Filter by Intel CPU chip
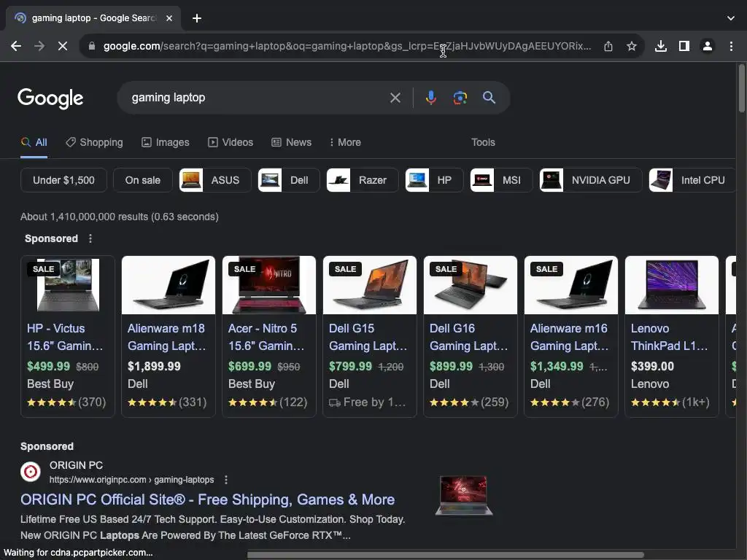This screenshot has height=560, width=747. pyautogui.click(x=692, y=180)
